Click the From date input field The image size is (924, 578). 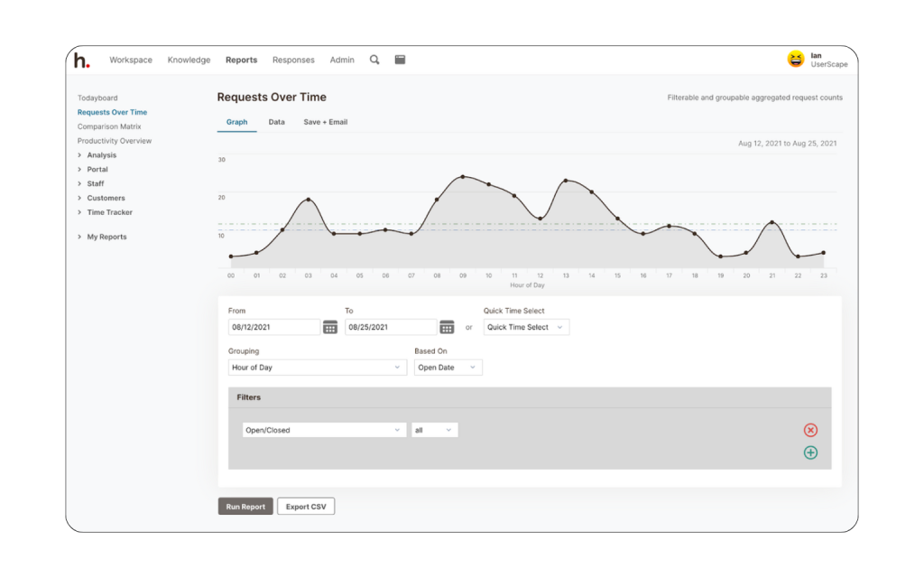pyautogui.click(x=274, y=327)
